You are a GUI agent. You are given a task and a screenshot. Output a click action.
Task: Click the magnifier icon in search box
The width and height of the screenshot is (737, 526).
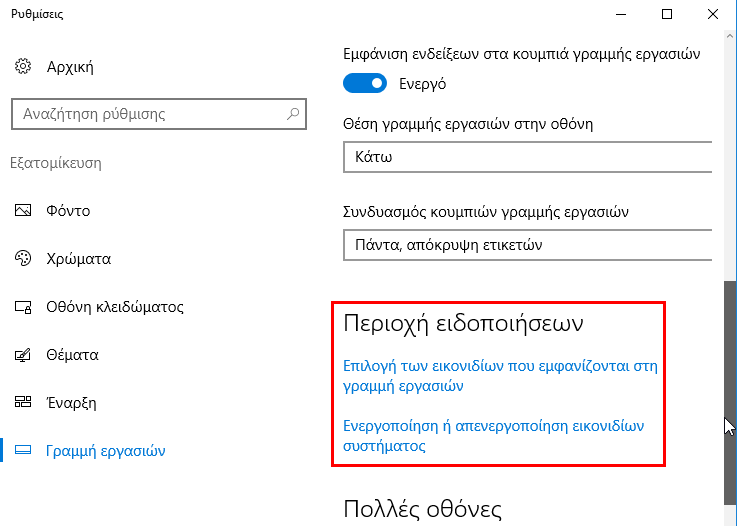pyautogui.click(x=293, y=113)
